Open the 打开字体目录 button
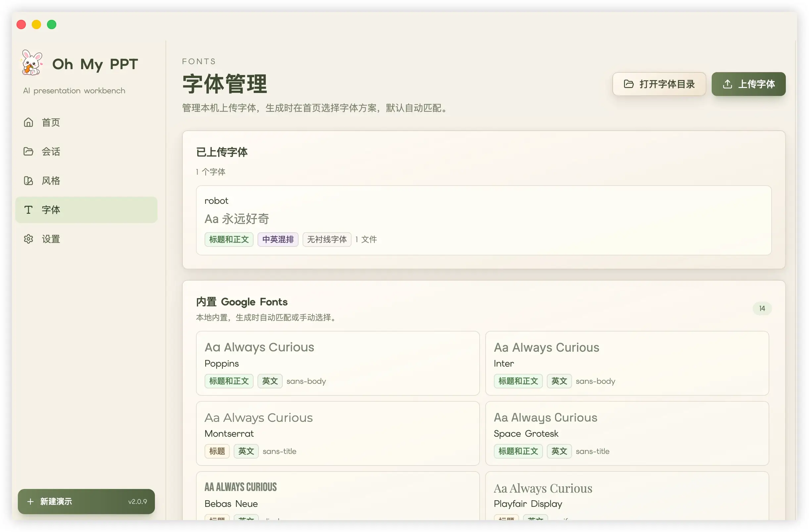 (x=659, y=84)
